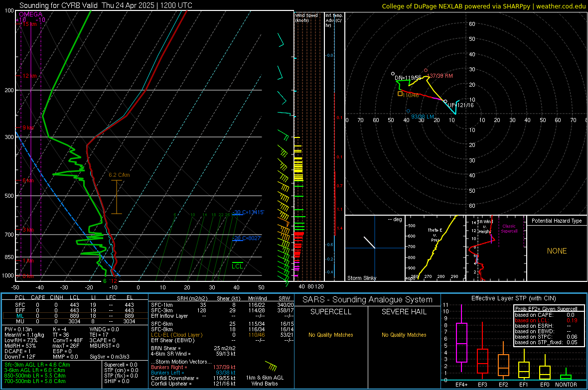Click the Prob EF2+ Given Supercell header

[546, 309]
